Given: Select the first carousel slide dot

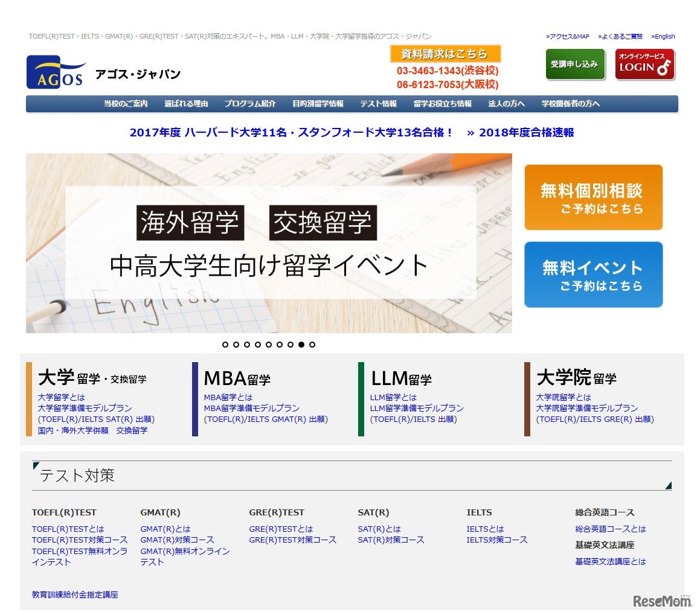Looking at the screenshot, I should click(x=225, y=345).
